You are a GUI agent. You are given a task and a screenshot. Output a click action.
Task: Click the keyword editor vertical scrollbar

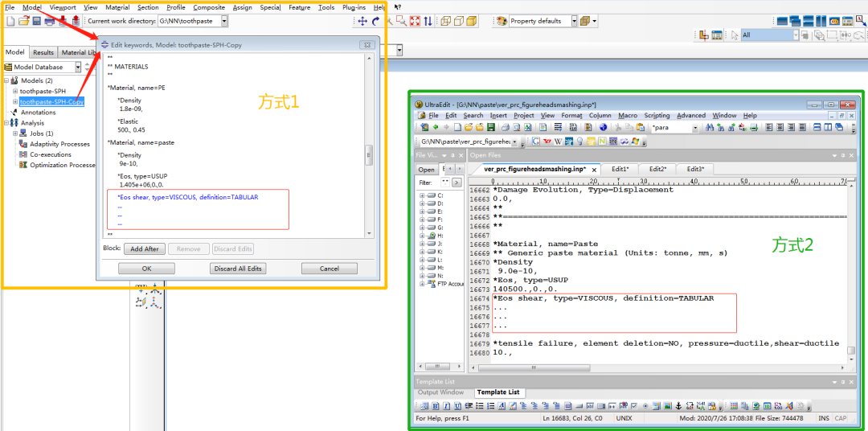(x=369, y=153)
